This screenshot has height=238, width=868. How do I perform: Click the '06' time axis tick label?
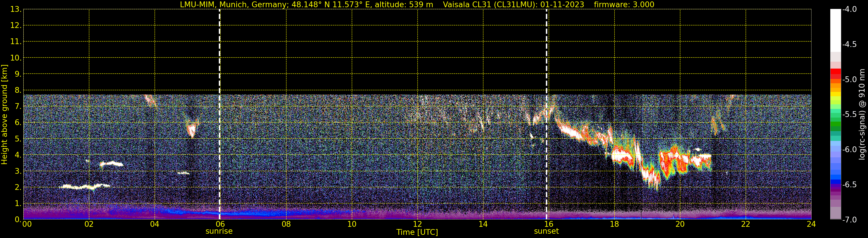220,224
